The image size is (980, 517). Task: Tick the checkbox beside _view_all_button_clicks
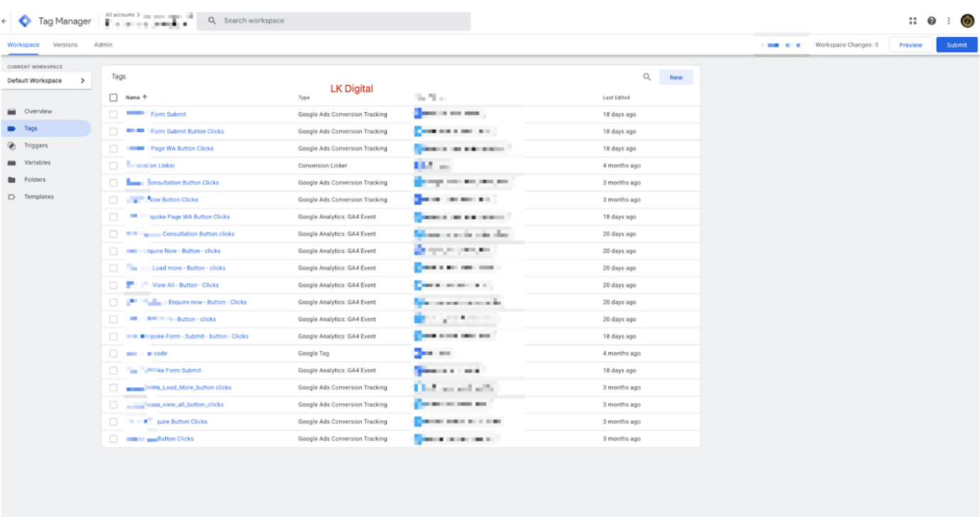pos(114,405)
